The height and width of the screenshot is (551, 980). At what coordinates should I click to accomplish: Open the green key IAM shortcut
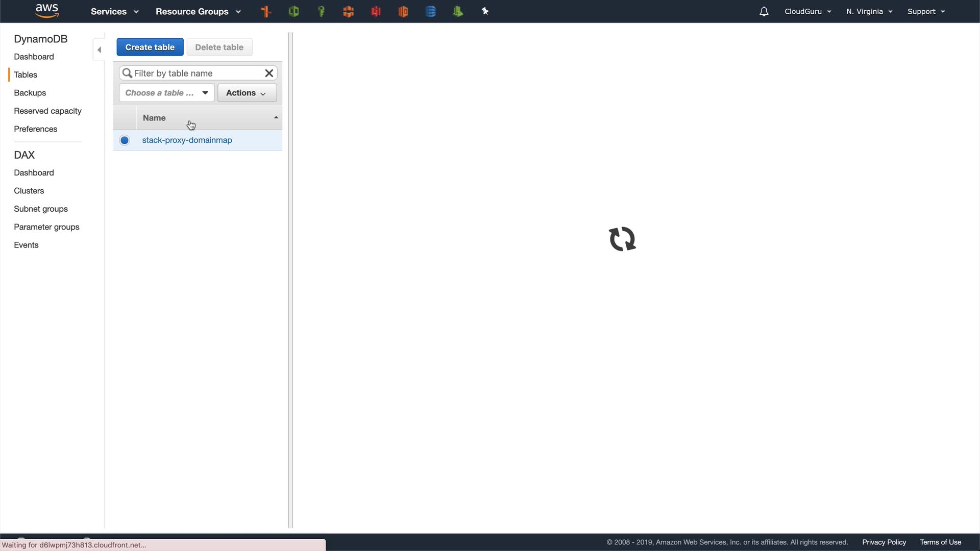[x=321, y=11]
